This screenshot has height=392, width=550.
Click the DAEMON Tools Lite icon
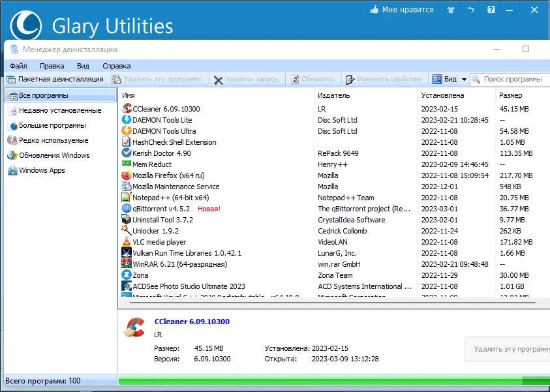click(127, 119)
